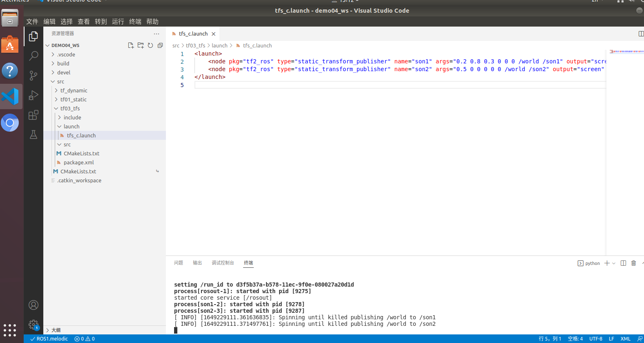
Task: Change indentation via 空格: 4
Action: point(575,339)
